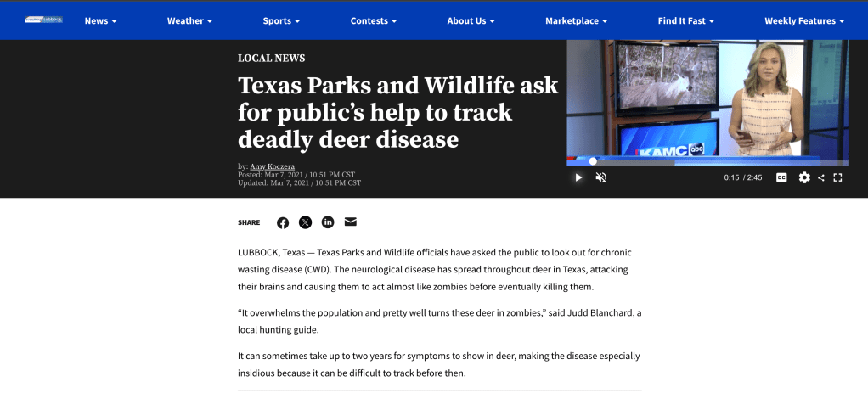Open author Amy Koczera's page
The width and height of the screenshot is (868, 393).
tap(272, 166)
